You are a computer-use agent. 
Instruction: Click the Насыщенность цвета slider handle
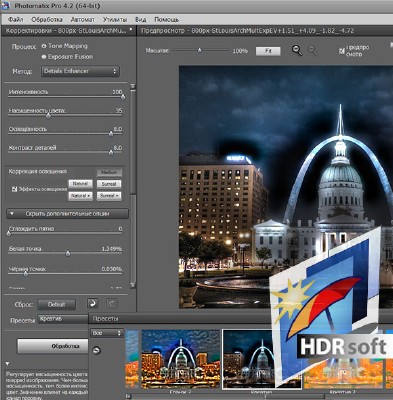tap(48, 116)
